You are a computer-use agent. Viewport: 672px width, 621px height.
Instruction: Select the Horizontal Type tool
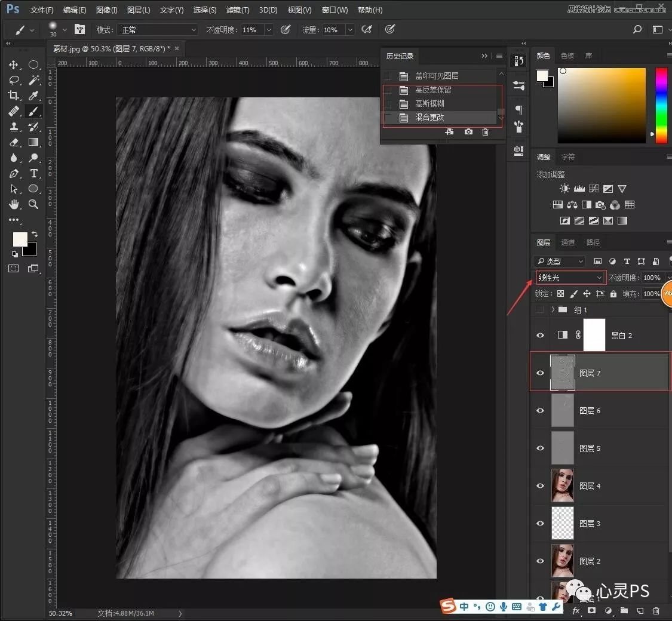click(x=33, y=173)
